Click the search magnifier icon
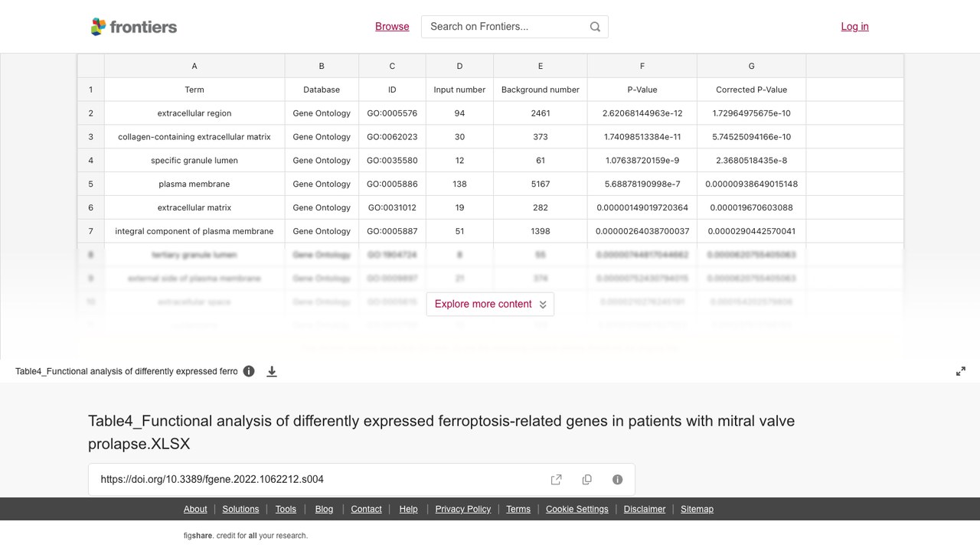This screenshot has height=551, width=980. pos(595,27)
